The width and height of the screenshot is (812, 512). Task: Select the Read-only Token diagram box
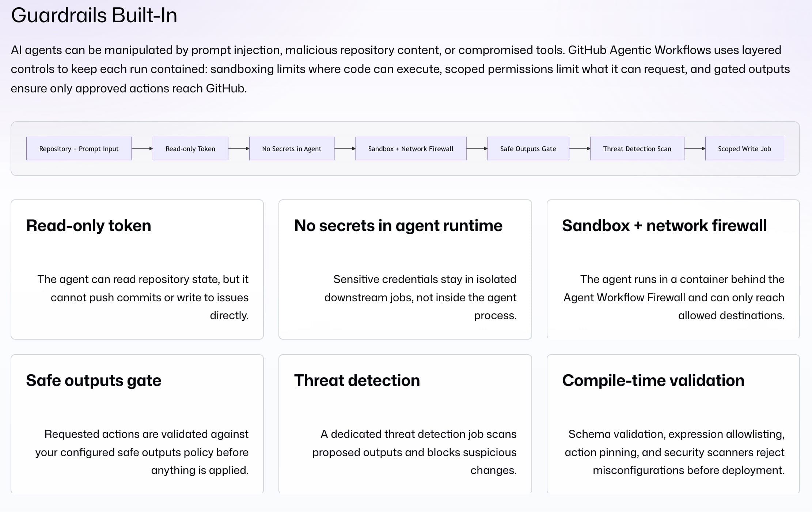click(x=190, y=149)
